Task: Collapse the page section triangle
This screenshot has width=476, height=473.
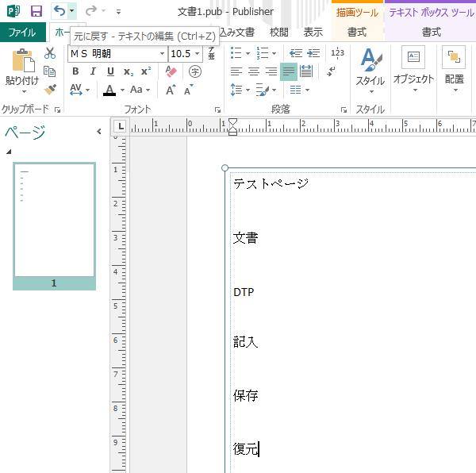Action: point(9,152)
